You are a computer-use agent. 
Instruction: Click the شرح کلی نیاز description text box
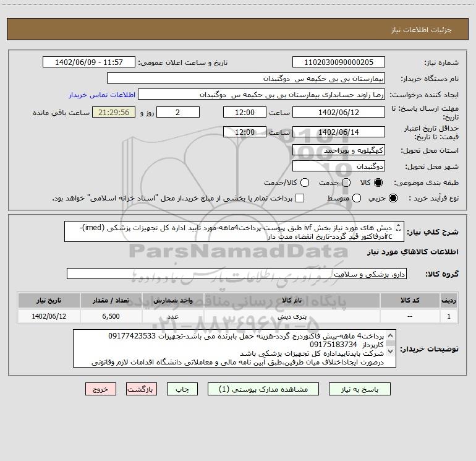tap(234, 231)
